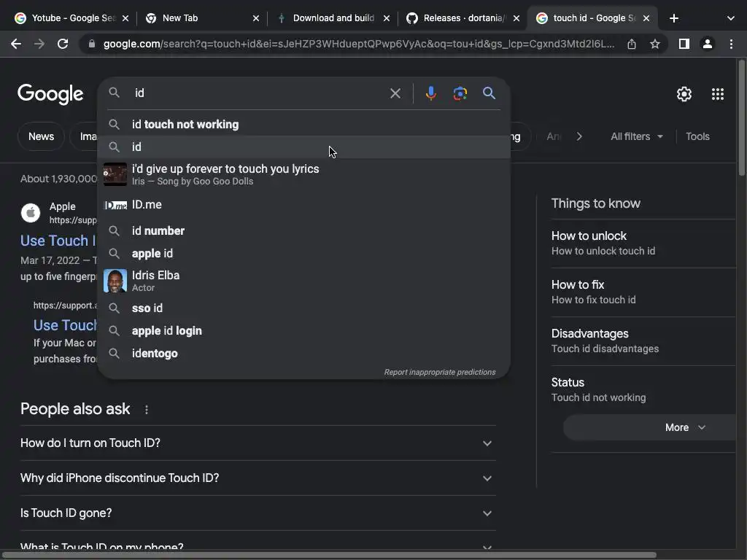The image size is (747, 560).
Task: Click the horizontal scrollbar at bottom
Action: [x=329, y=555]
